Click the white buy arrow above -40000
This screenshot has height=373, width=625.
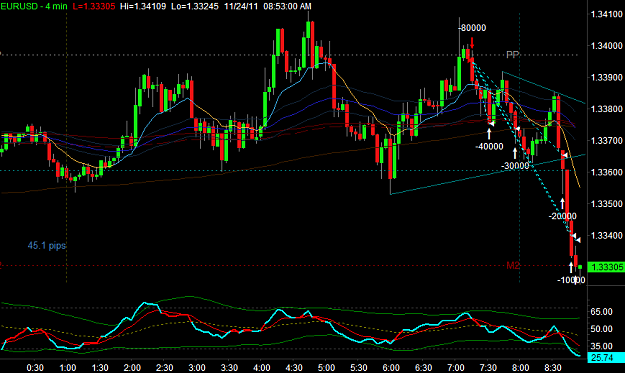489,133
